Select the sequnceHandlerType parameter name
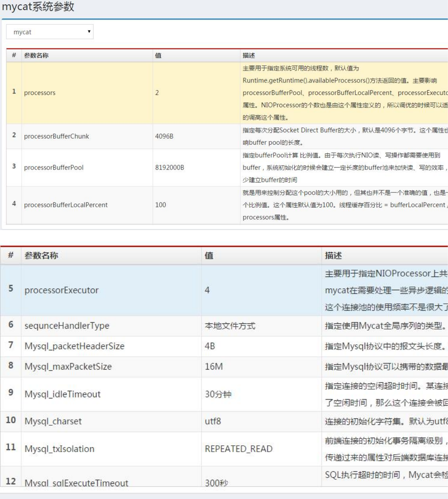The image size is (448, 499). click(67, 326)
